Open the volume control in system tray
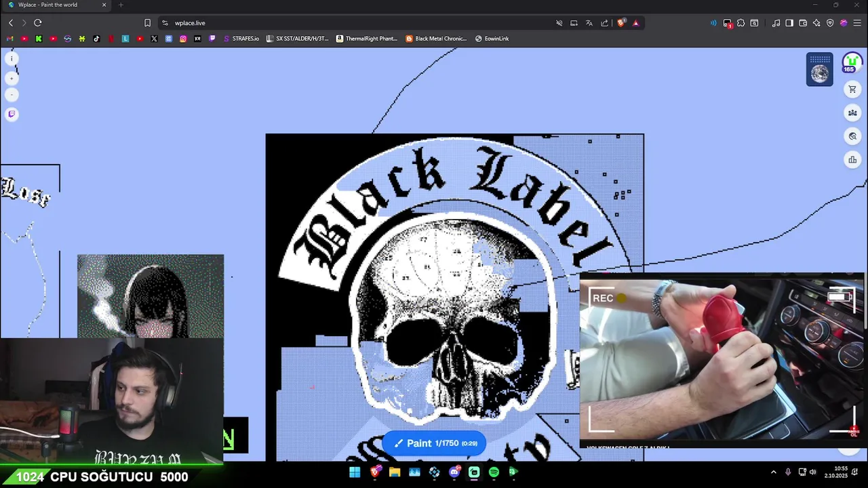 point(812,472)
